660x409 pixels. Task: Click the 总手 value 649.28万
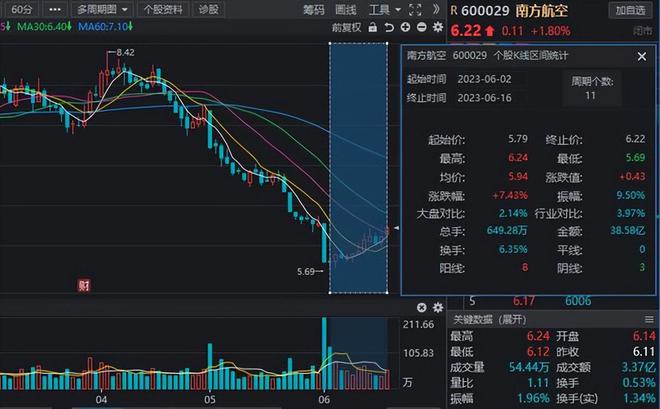(507, 231)
